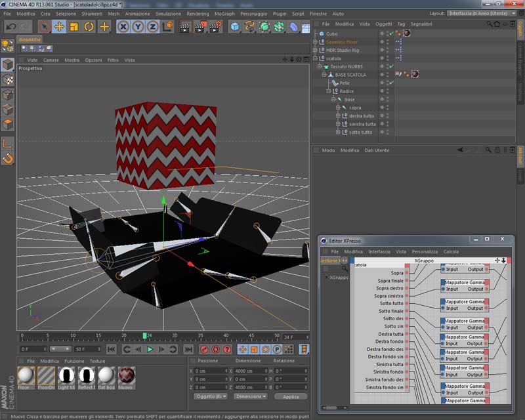Click the coordinate system icon after Z
This screenshot has height=420, width=525.
click(x=169, y=27)
